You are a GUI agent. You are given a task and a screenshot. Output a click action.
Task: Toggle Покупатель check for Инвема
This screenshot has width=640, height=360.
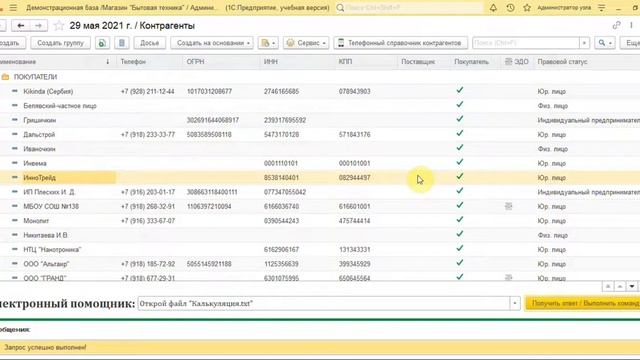coord(460,162)
